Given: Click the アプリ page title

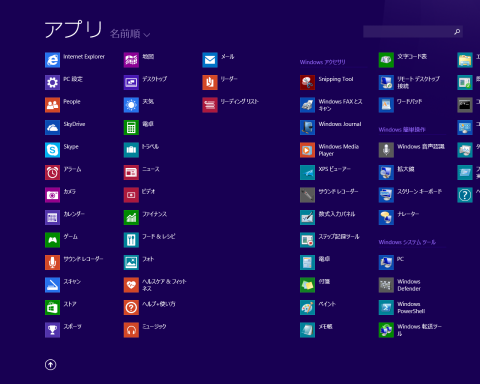Looking at the screenshot, I should pyautogui.click(x=73, y=29).
